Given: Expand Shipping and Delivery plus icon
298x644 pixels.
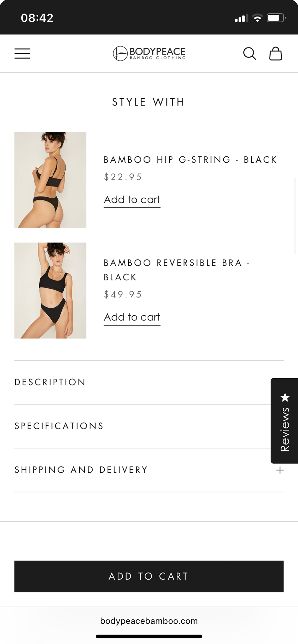Looking at the screenshot, I should [280, 470].
